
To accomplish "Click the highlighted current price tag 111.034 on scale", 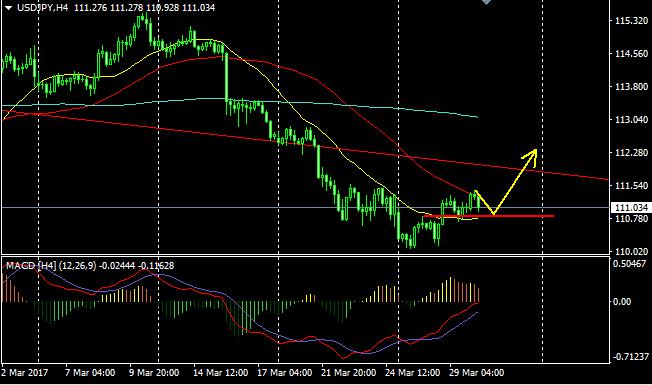I will click(x=631, y=207).
